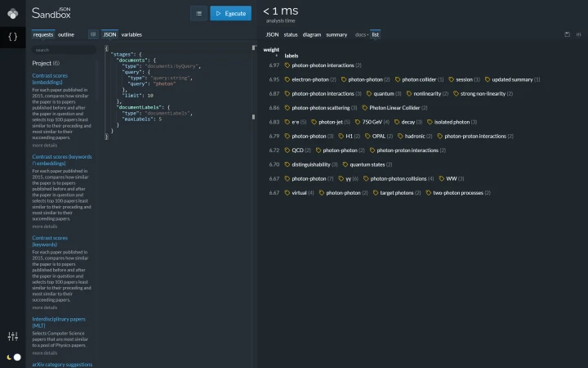The image size is (588, 368).
Task: Open Contrast scores (keywords ∩ embeddings) request
Action: (62, 160)
